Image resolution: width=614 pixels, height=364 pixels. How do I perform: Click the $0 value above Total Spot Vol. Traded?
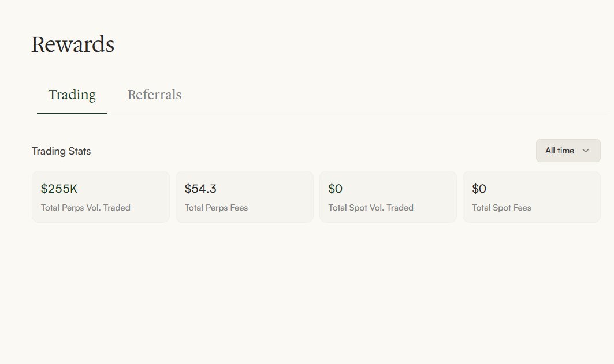pyautogui.click(x=335, y=189)
